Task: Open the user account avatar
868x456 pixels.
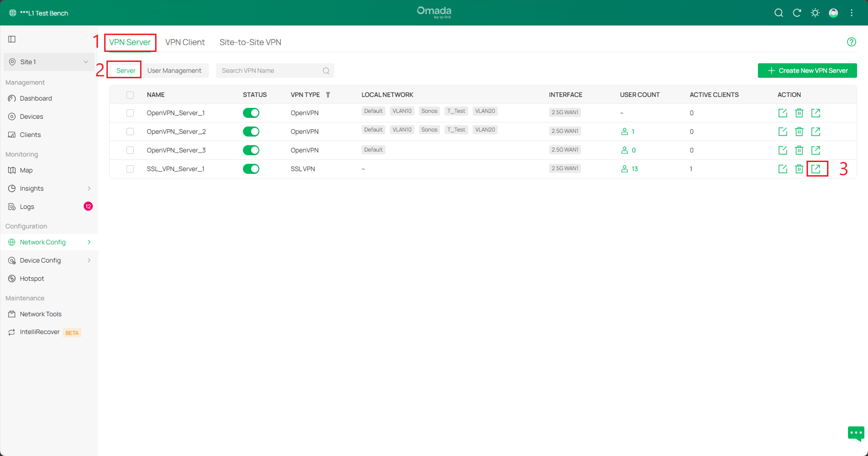Action: pyautogui.click(x=834, y=13)
